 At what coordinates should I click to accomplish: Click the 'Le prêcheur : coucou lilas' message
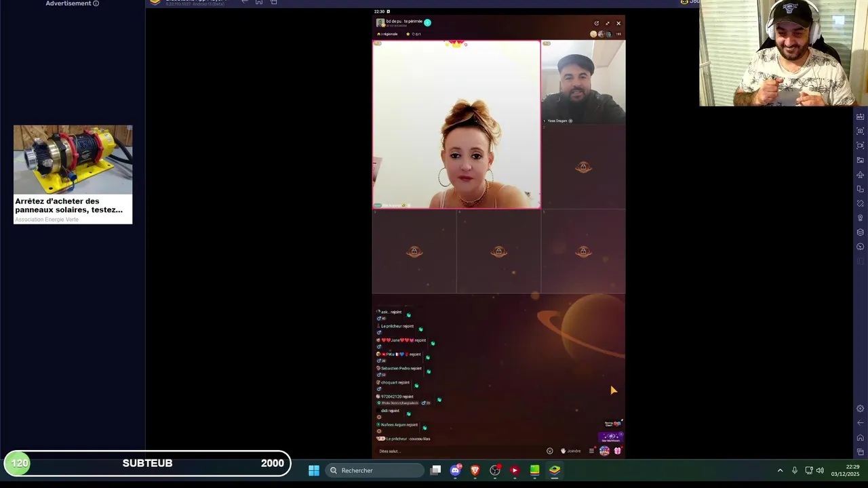[x=403, y=439]
